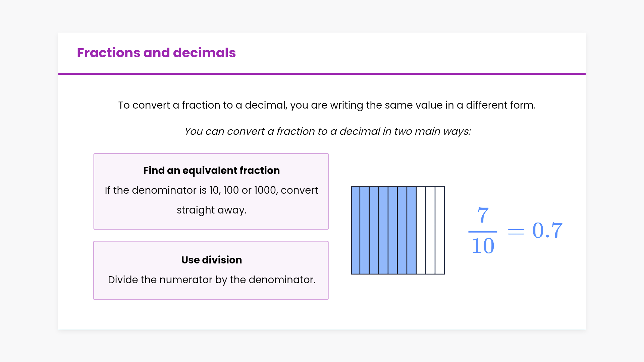Click the words "straight away."

tap(211, 210)
